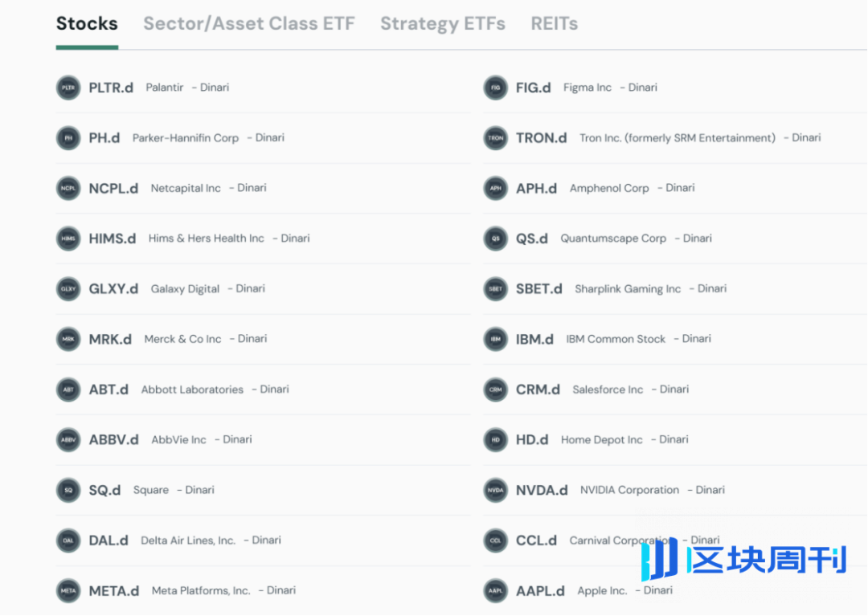This screenshot has width=868, height=616.
Task: Select the TRON.d round icon
Action: pyautogui.click(x=495, y=137)
